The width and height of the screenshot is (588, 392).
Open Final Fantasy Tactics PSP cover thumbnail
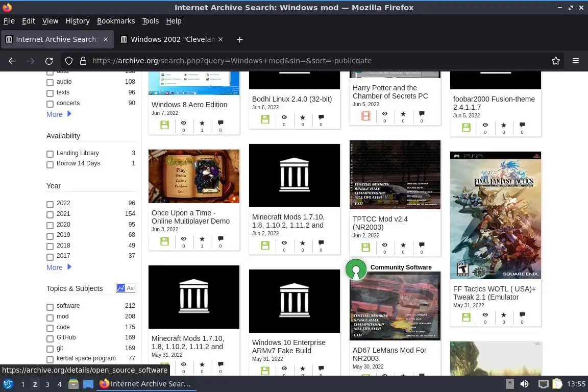(x=496, y=215)
